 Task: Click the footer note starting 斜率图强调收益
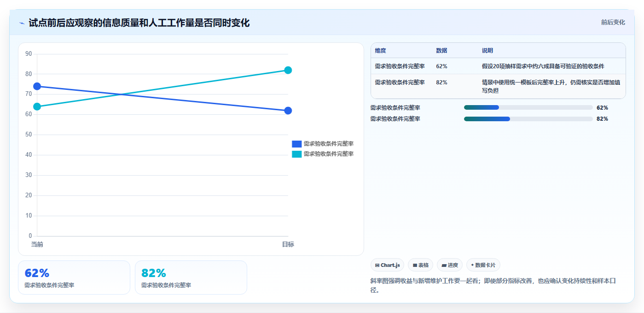pos(492,285)
